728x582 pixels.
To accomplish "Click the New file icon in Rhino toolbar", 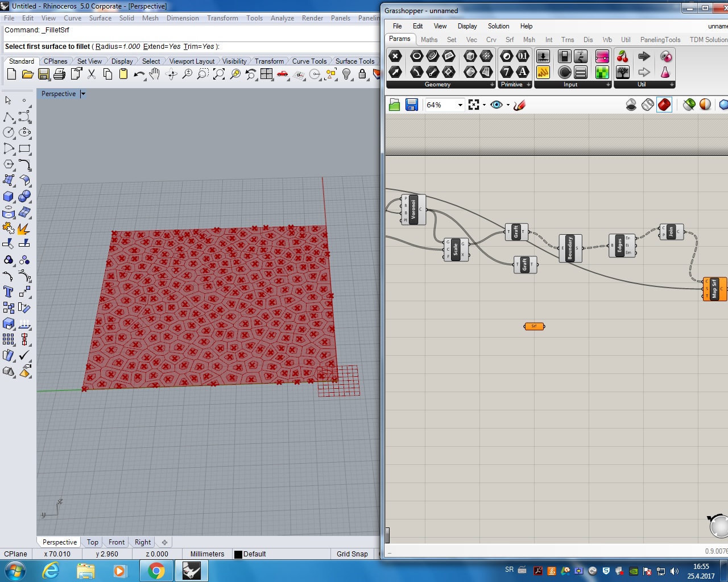I will pyautogui.click(x=11, y=74).
